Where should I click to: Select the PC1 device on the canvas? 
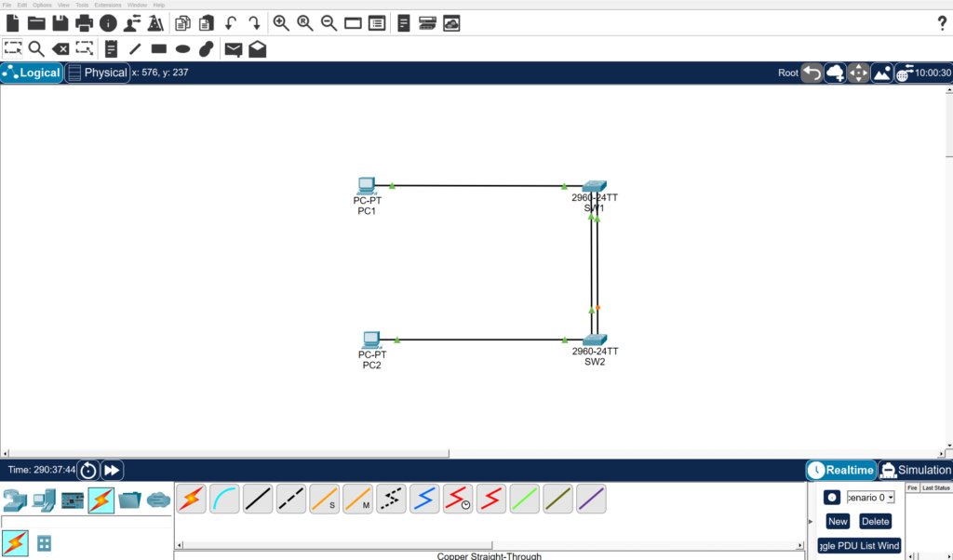[367, 184]
